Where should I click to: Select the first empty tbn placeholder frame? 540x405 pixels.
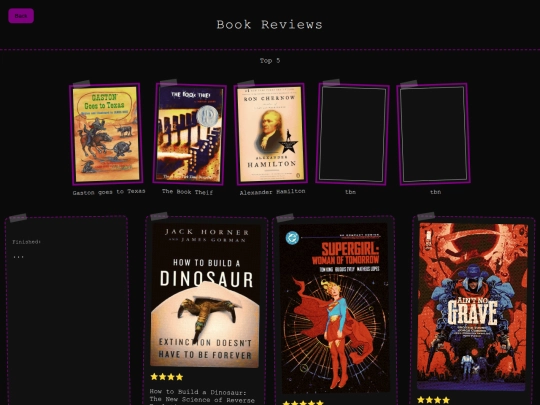(x=352, y=134)
